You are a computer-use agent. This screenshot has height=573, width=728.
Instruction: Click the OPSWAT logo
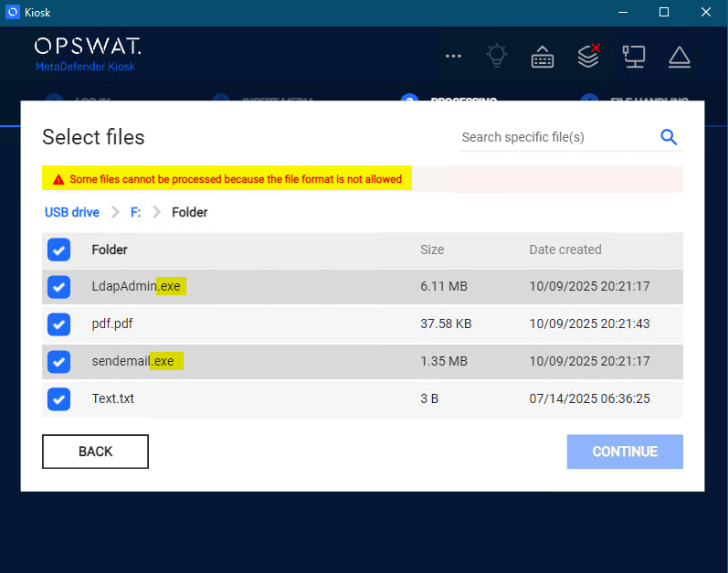88,47
